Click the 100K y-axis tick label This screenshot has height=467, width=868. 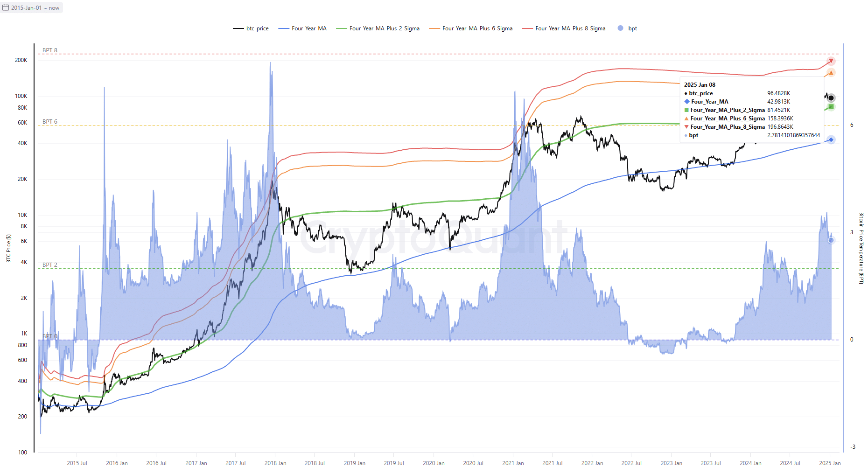21,96
